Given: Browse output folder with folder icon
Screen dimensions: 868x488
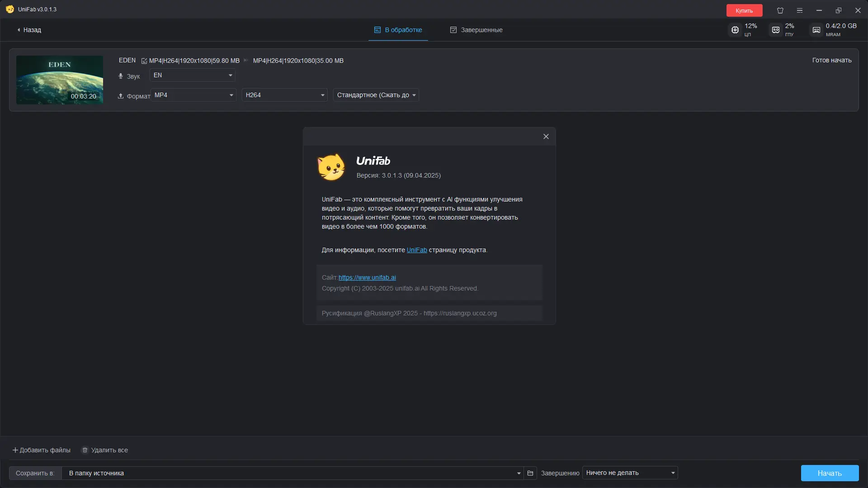Looking at the screenshot, I should [x=530, y=473].
